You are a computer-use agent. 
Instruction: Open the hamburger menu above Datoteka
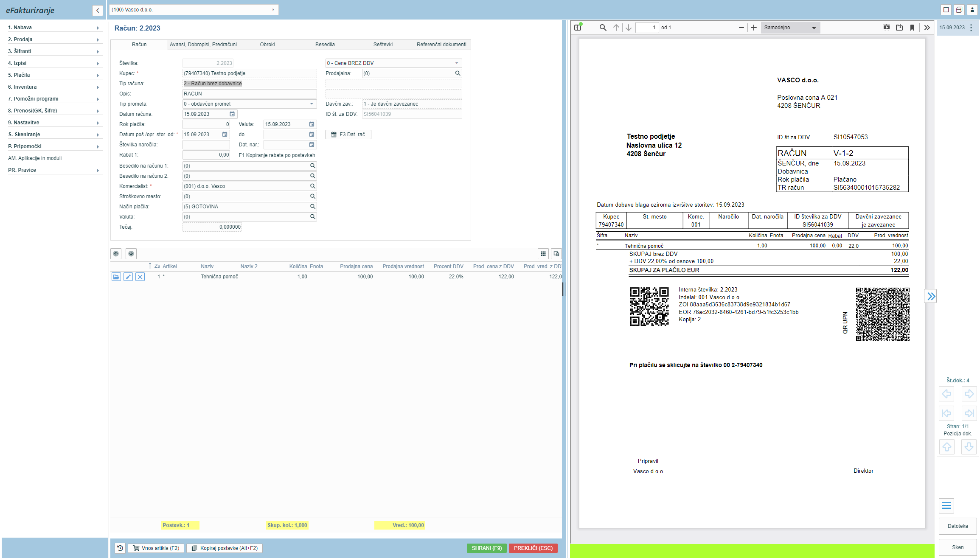946,505
